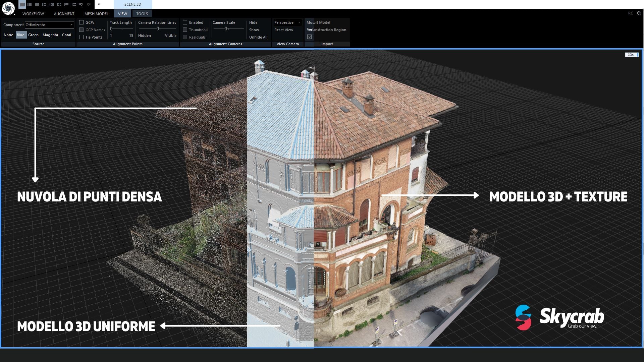
Task: Open the Component Ottimizzato dropdown
Action: tap(49, 25)
